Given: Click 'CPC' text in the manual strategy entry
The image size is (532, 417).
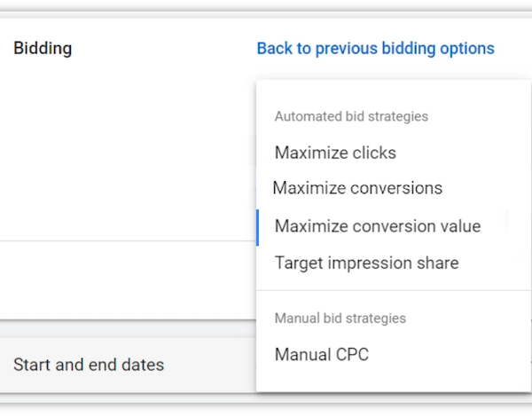Looking at the screenshot, I should [x=349, y=355].
